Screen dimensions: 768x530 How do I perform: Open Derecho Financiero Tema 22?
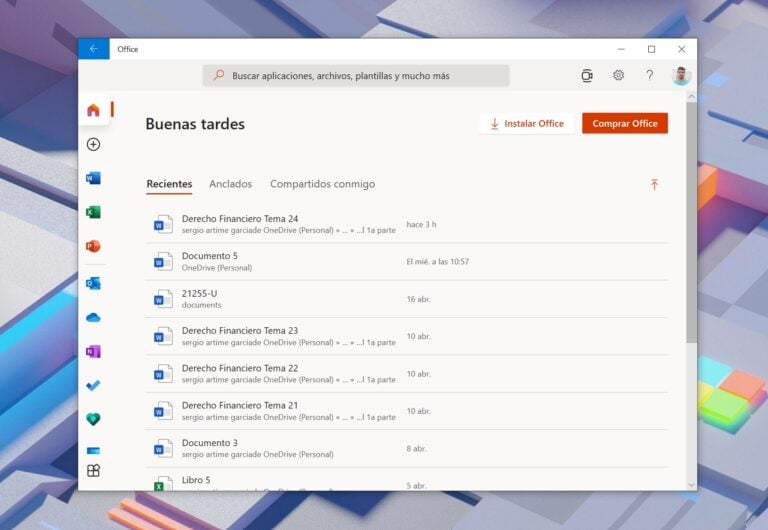[240, 368]
